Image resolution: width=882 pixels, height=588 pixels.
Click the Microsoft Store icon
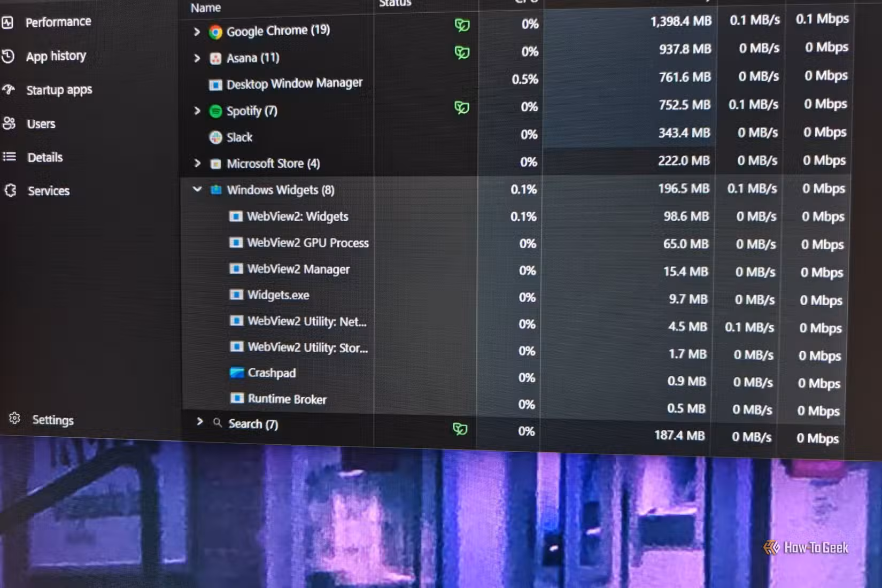click(x=215, y=164)
